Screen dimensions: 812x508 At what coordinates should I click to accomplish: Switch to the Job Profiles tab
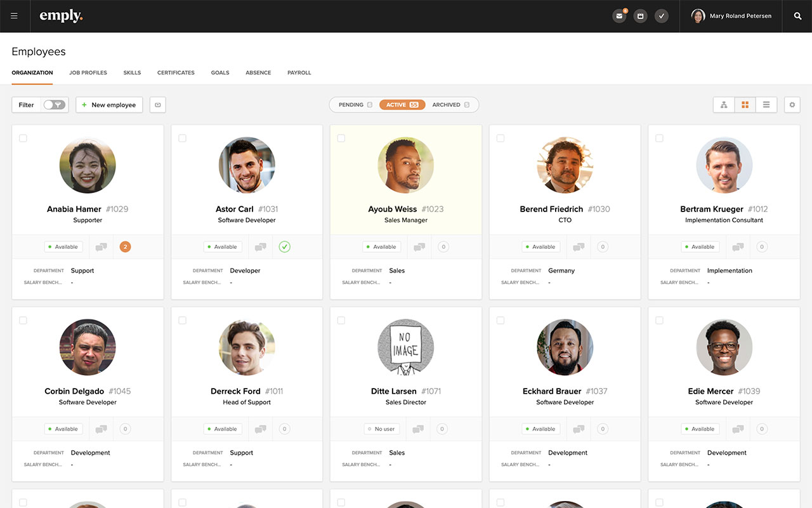pyautogui.click(x=88, y=73)
